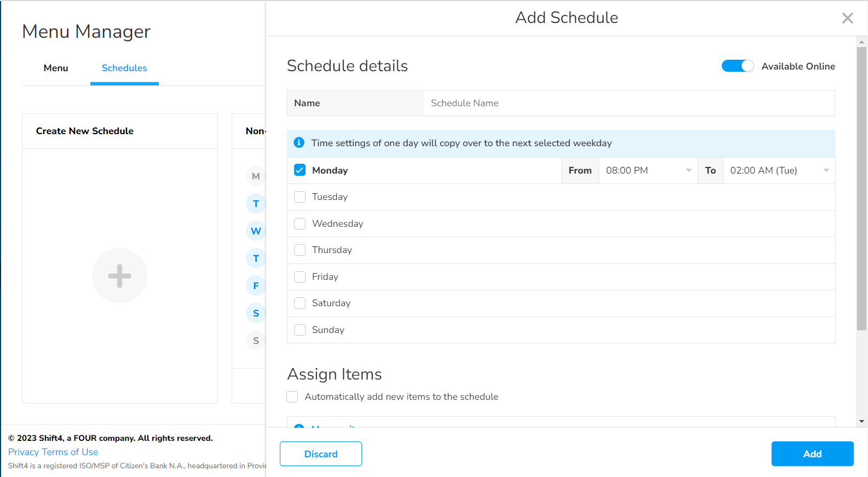Click the grayed Sunday 'S' day circle

[255, 341]
